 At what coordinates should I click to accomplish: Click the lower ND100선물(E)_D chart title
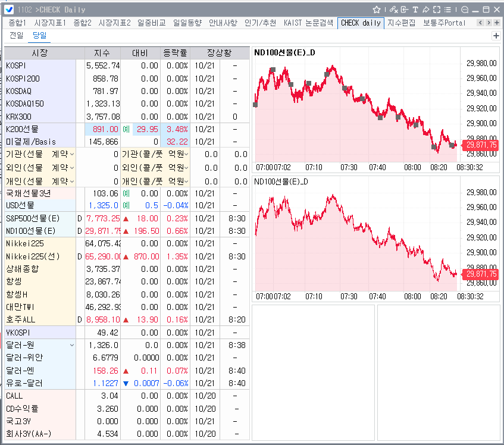281,182
